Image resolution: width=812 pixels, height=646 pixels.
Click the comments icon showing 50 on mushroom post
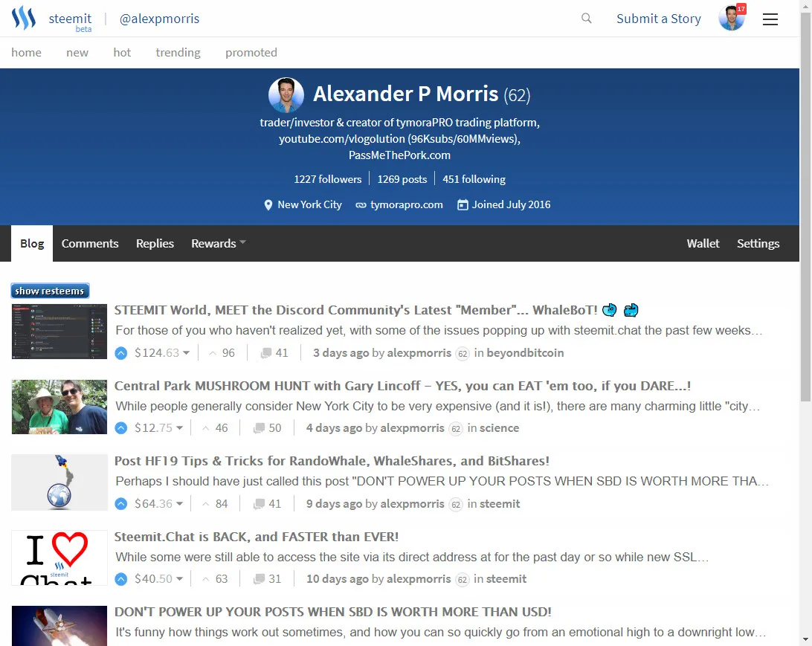tap(259, 428)
